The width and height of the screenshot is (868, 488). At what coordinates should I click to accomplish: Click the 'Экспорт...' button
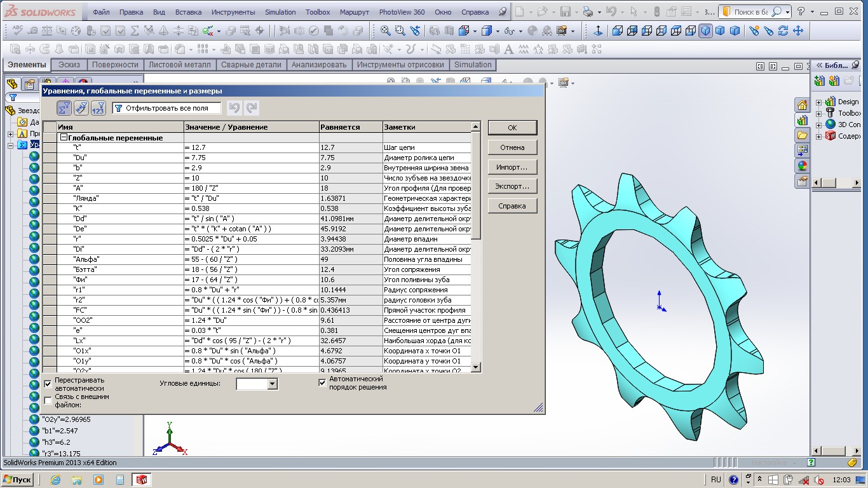coord(512,186)
